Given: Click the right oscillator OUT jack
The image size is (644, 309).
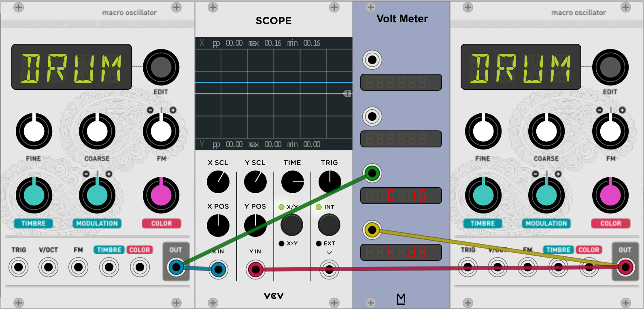Looking at the screenshot, I should coord(625,267).
